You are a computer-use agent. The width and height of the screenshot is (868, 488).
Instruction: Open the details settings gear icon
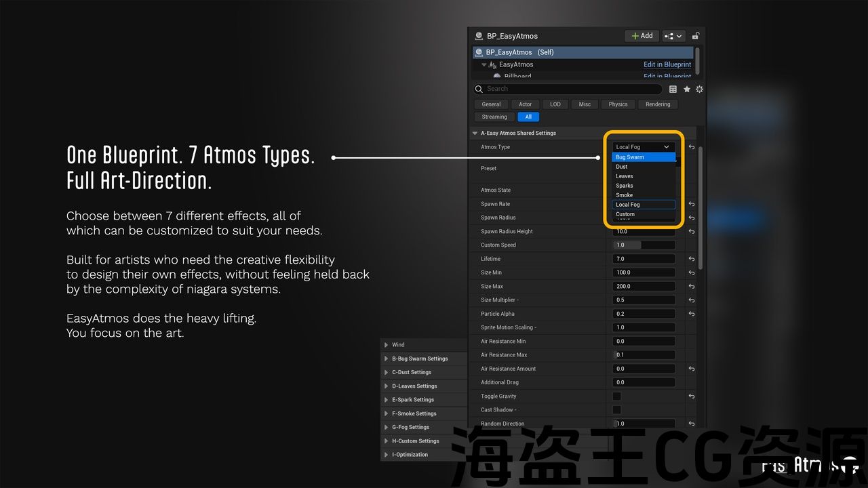click(699, 89)
